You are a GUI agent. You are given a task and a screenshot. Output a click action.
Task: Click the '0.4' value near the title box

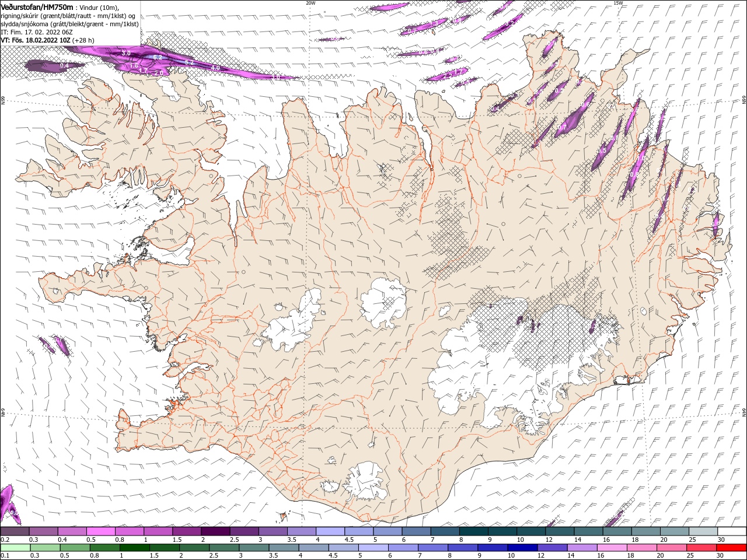[64, 66]
